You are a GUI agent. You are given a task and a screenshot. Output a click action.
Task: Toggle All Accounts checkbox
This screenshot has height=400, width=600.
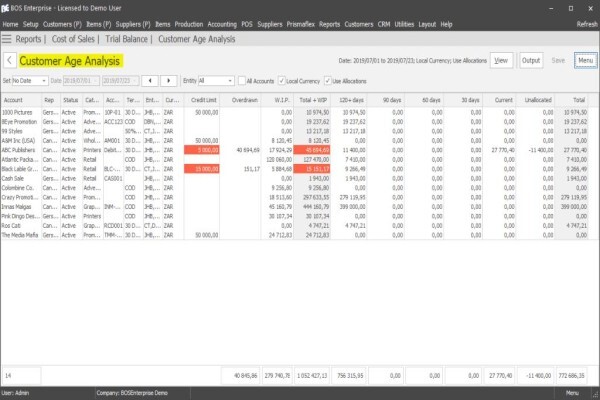[242, 81]
